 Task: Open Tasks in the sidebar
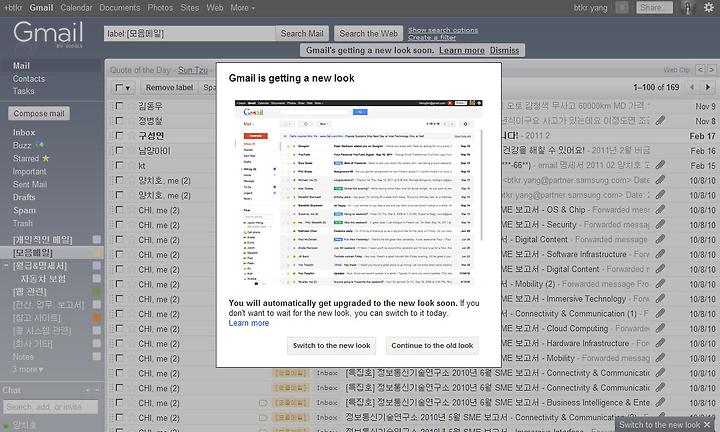[x=23, y=91]
